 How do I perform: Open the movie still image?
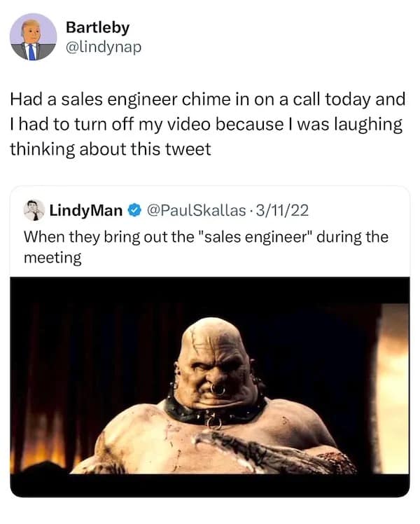(x=210, y=387)
